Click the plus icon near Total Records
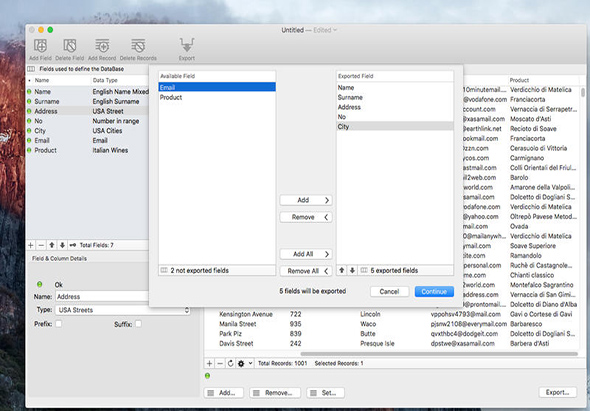 [210, 364]
